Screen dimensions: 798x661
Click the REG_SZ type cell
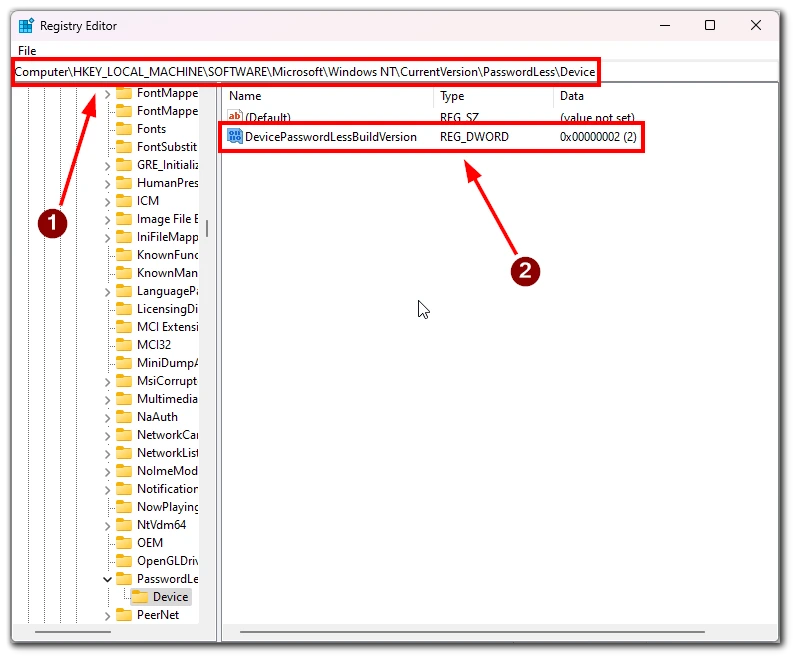click(x=459, y=117)
